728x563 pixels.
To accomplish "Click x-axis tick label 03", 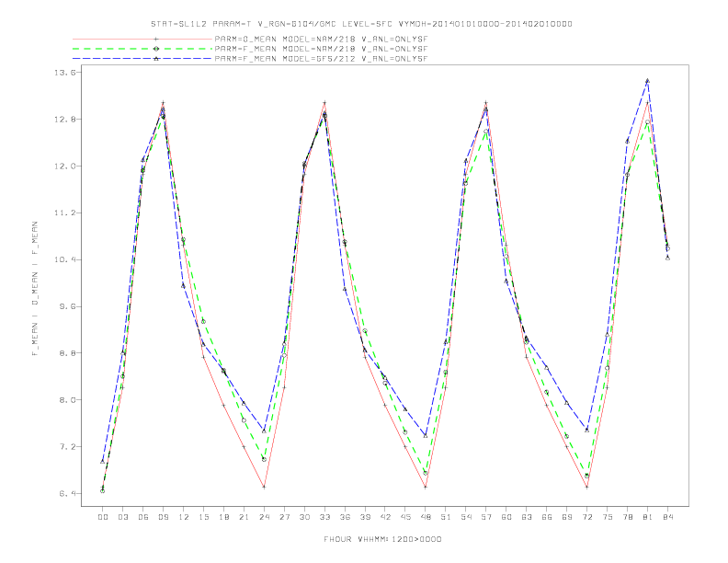I will [122, 517].
